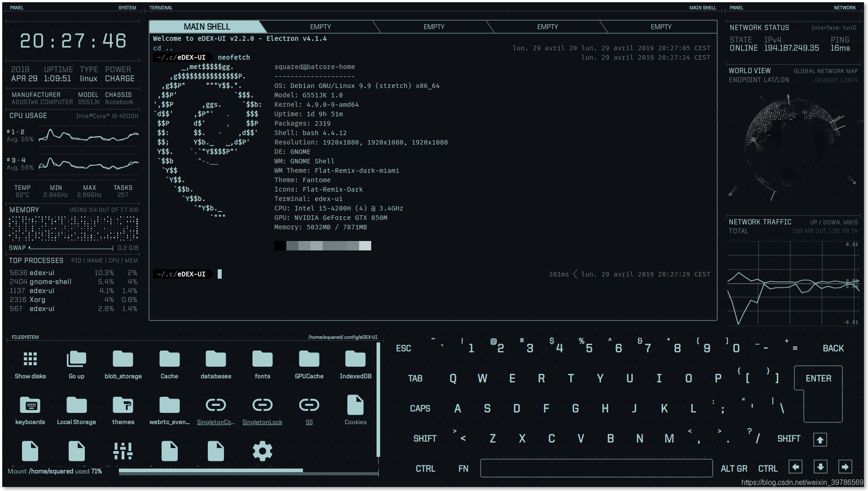Click the P key on the keyboard
This screenshot has width=868, height=491.
[718, 378]
